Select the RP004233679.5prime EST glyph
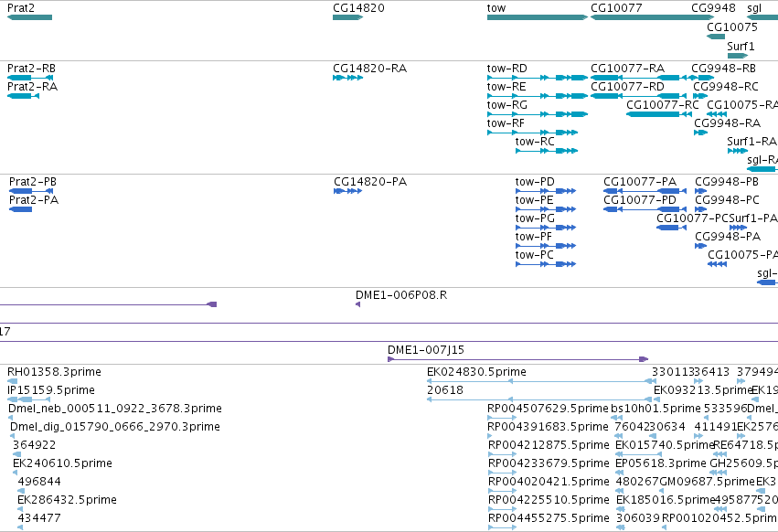 coord(502,473)
